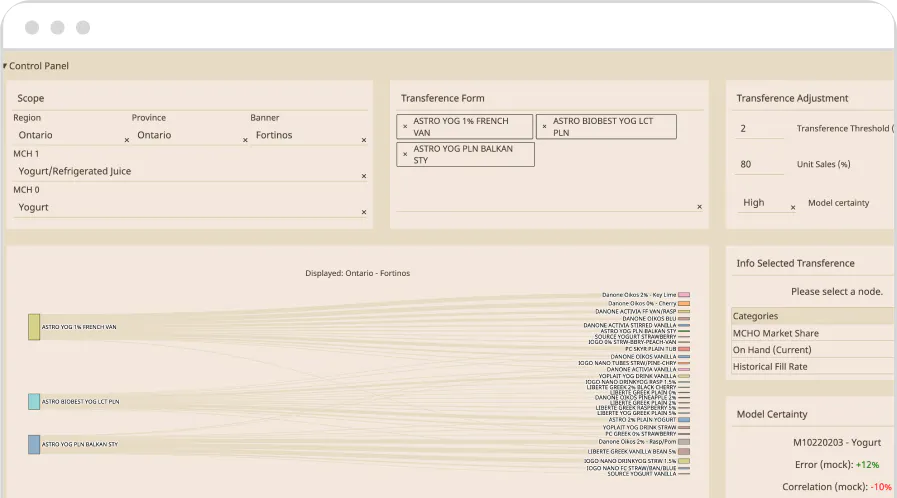Clear the MCH 1 Yogurt/Refrigerated Juice value

[364, 176]
